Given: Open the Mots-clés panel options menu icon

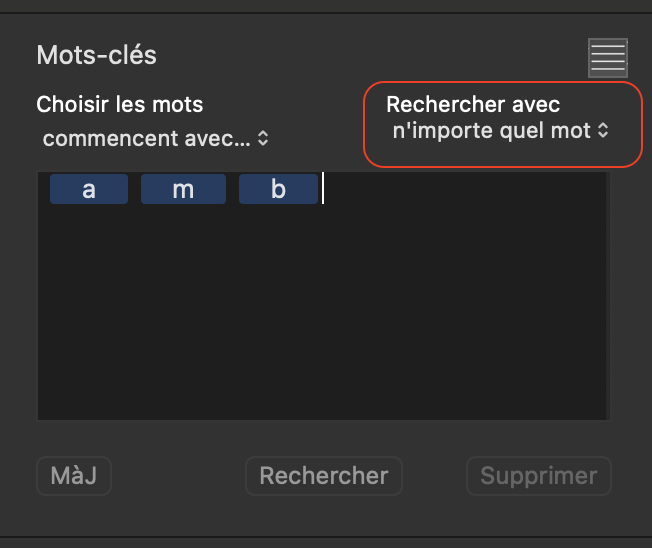Looking at the screenshot, I should click(x=608, y=58).
